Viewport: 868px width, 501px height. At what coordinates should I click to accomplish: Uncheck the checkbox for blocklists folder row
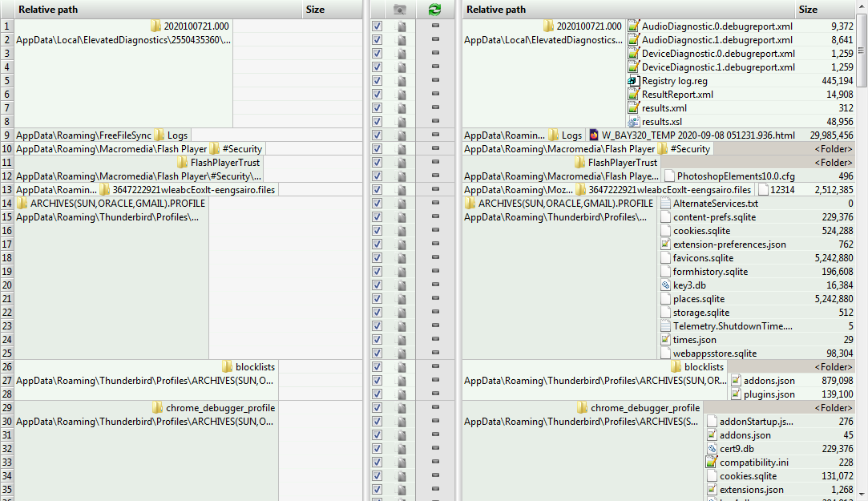377,366
